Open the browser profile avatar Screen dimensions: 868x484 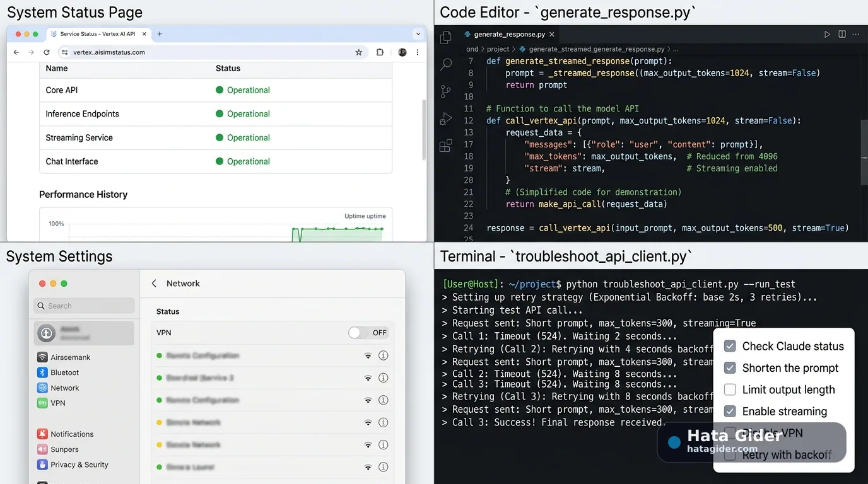402,52
